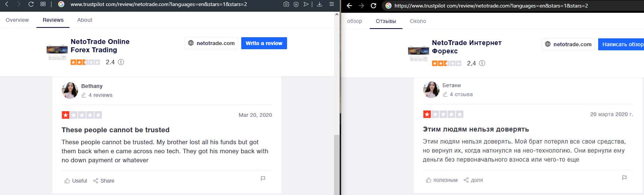
Task: Take a snapshot with the camera icon
Action: pos(286,4)
